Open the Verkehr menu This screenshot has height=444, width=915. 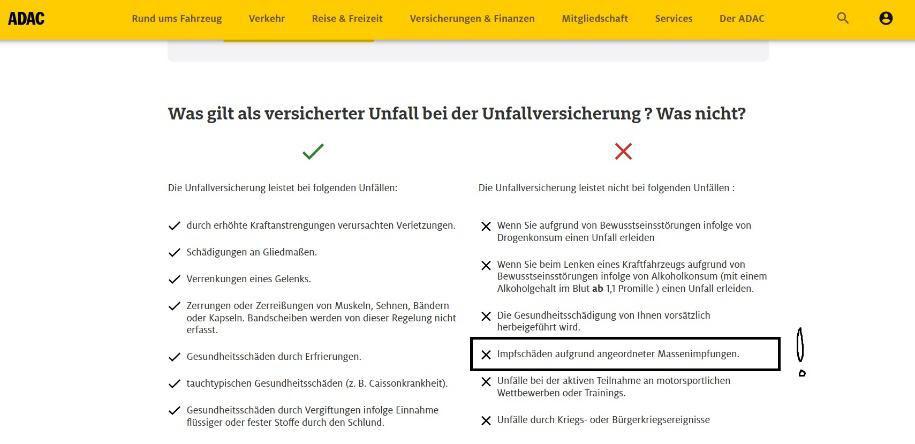pos(267,18)
